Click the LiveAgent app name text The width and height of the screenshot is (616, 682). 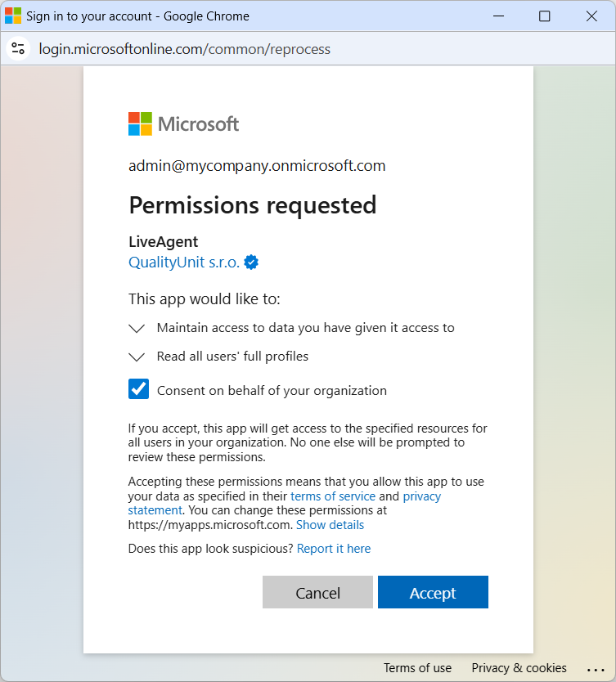pos(164,242)
